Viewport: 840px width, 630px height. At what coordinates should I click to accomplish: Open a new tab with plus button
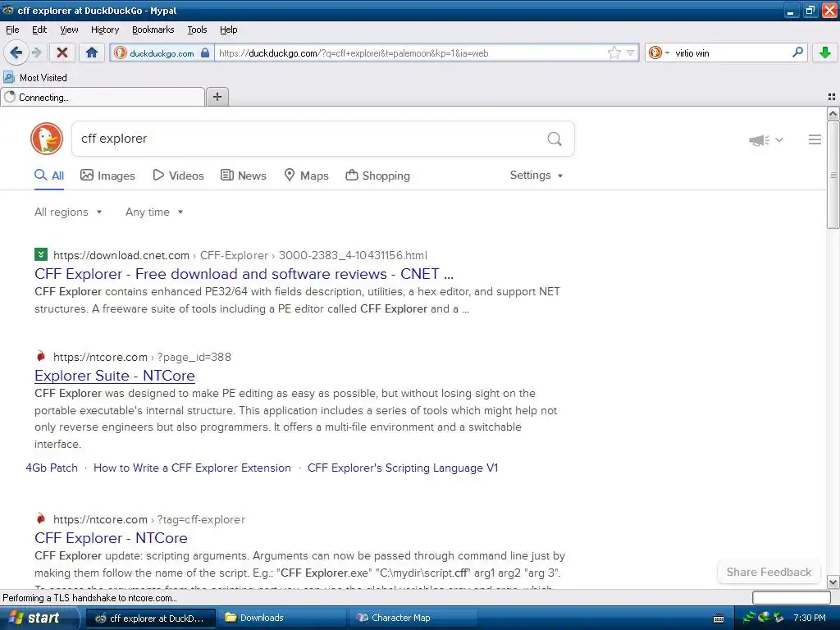(x=217, y=97)
